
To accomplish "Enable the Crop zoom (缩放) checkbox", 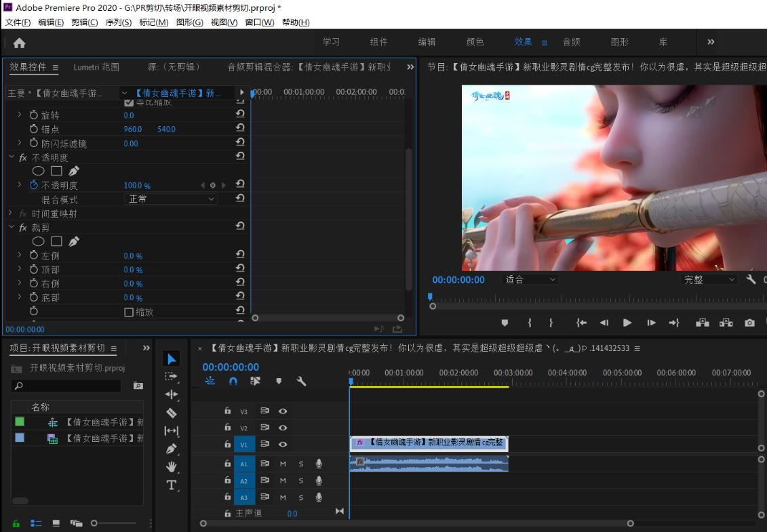I will click(x=129, y=312).
